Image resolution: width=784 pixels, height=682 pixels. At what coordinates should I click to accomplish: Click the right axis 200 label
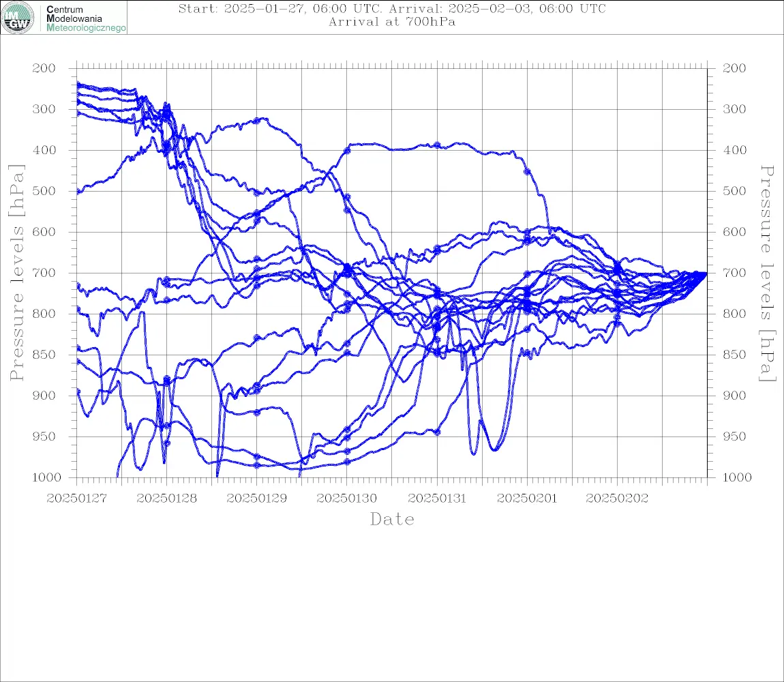[734, 68]
